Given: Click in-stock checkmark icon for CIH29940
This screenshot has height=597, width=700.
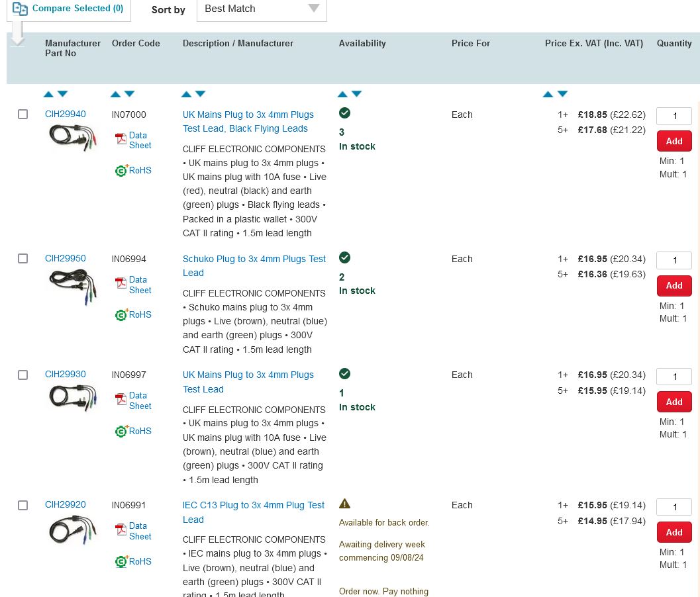Looking at the screenshot, I should tap(344, 113).
